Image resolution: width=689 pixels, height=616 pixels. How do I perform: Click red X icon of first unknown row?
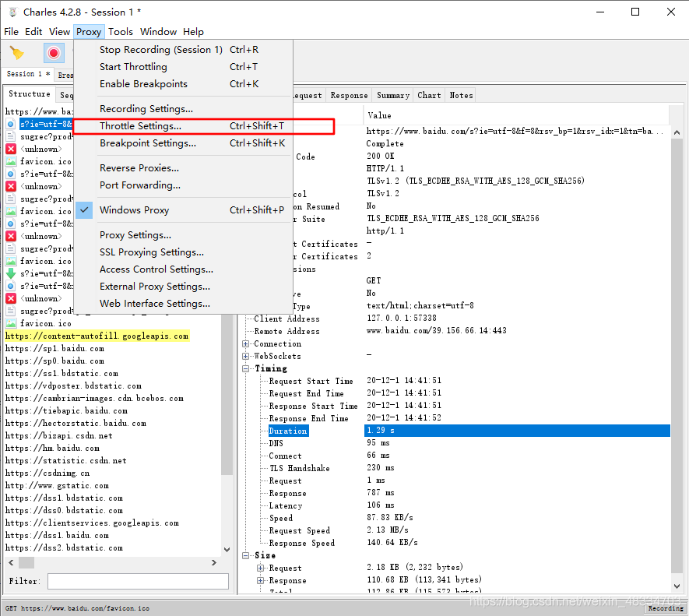pos(11,149)
